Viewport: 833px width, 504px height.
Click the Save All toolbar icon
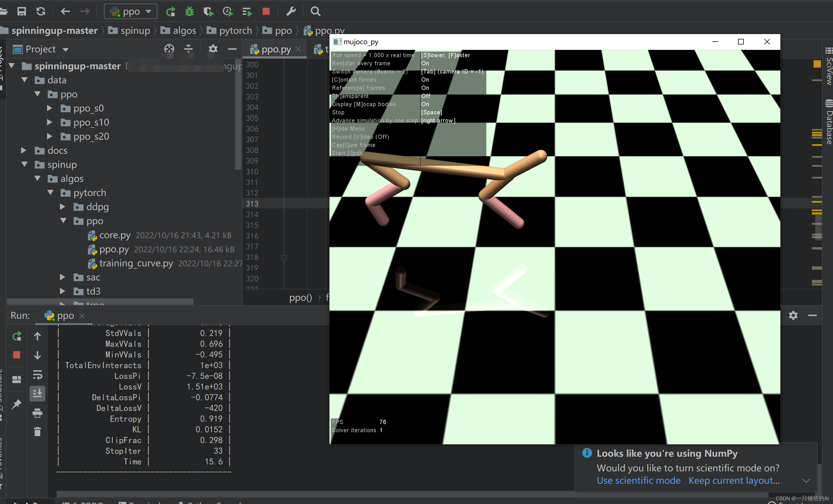(x=22, y=12)
